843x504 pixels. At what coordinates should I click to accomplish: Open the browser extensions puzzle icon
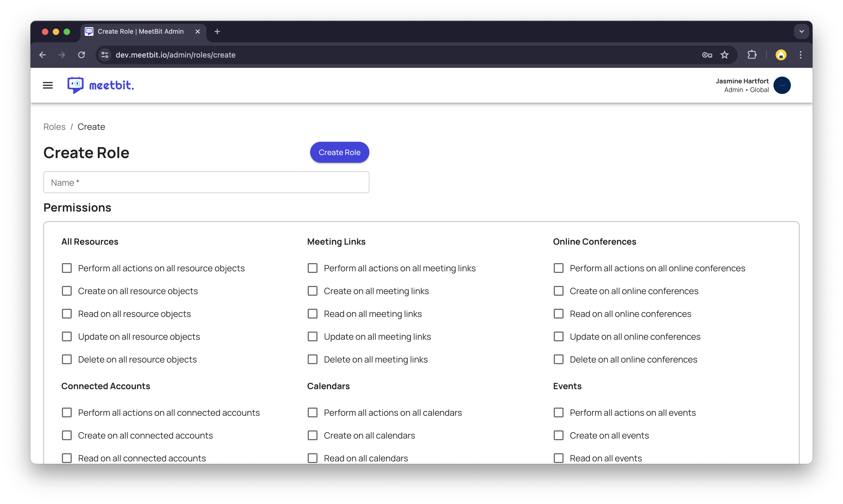tap(752, 55)
